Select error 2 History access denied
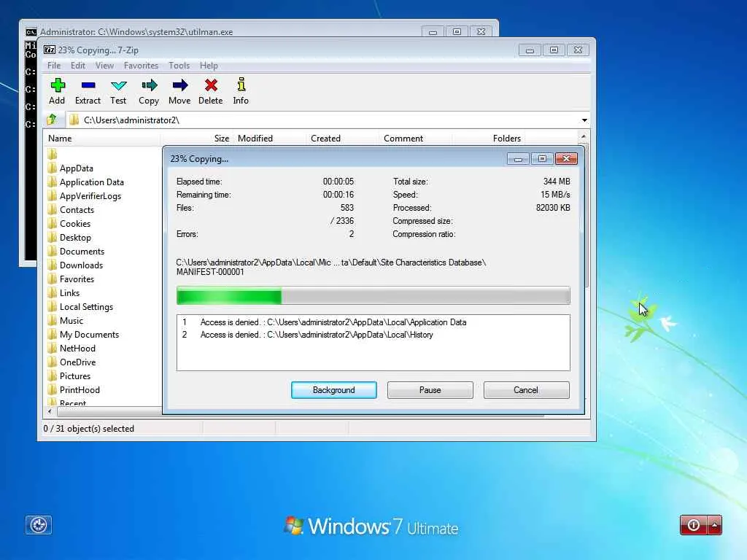This screenshot has height=560, width=747. tap(307, 335)
